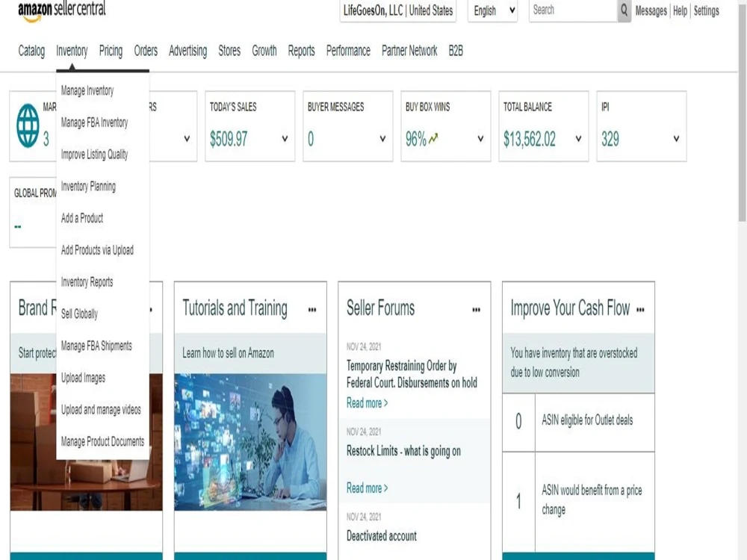Open the LifeGoesOn, LLC account selector
Image resolution: width=747 pixels, height=560 pixels.
coord(398,10)
